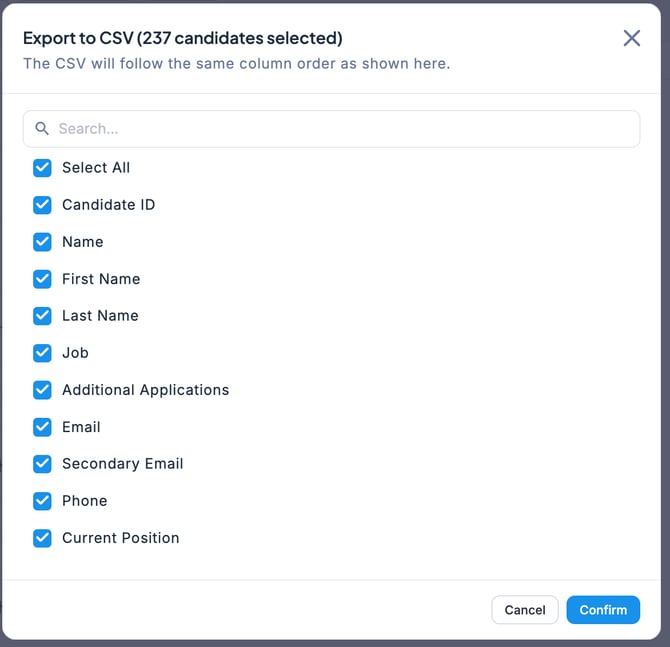Screen dimensions: 670x647
Task: Deselect the Name column checkbox
Action: pyautogui.click(x=42, y=242)
